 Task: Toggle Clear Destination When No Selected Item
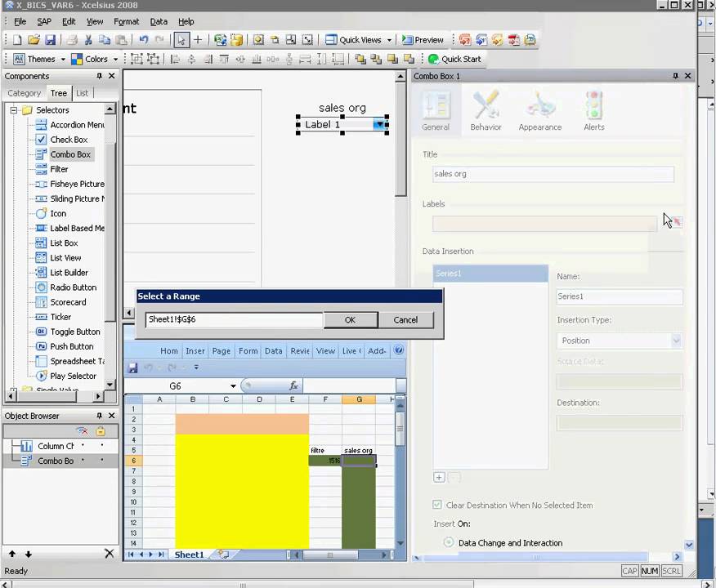click(437, 505)
